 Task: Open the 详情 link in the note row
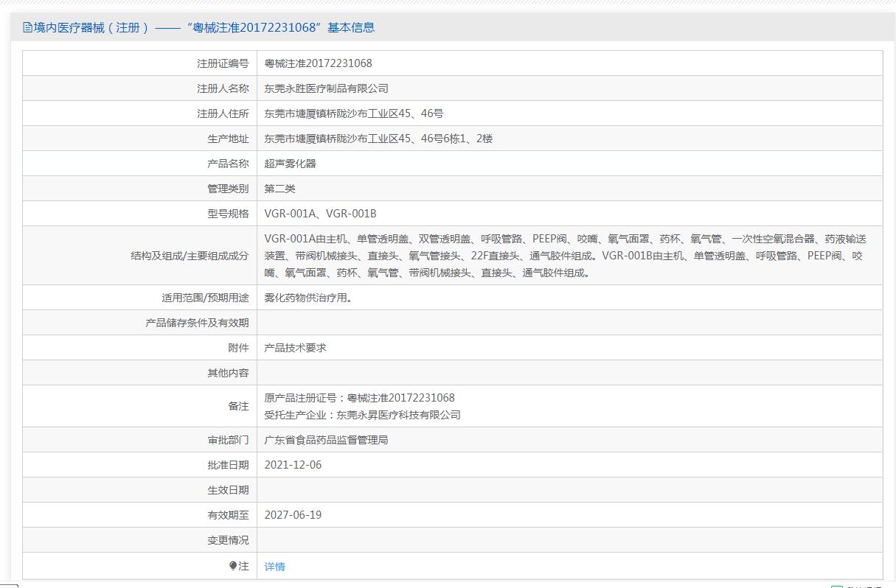[x=274, y=567]
